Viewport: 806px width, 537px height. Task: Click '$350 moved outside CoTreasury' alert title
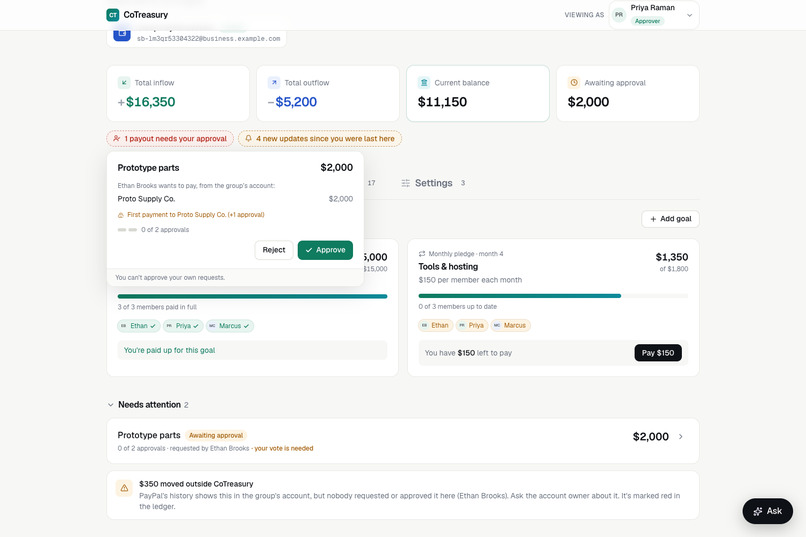click(196, 484)
